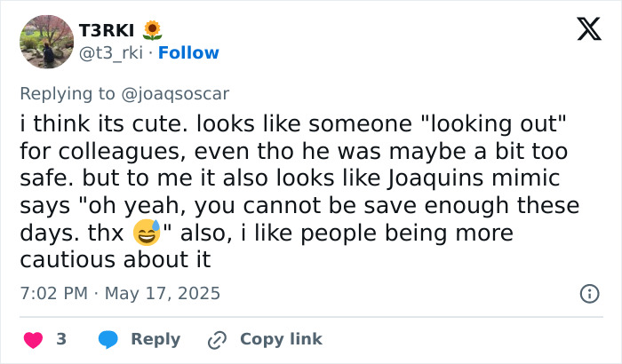
Task: Open the @t3_rki handle link
Action: 114,52
